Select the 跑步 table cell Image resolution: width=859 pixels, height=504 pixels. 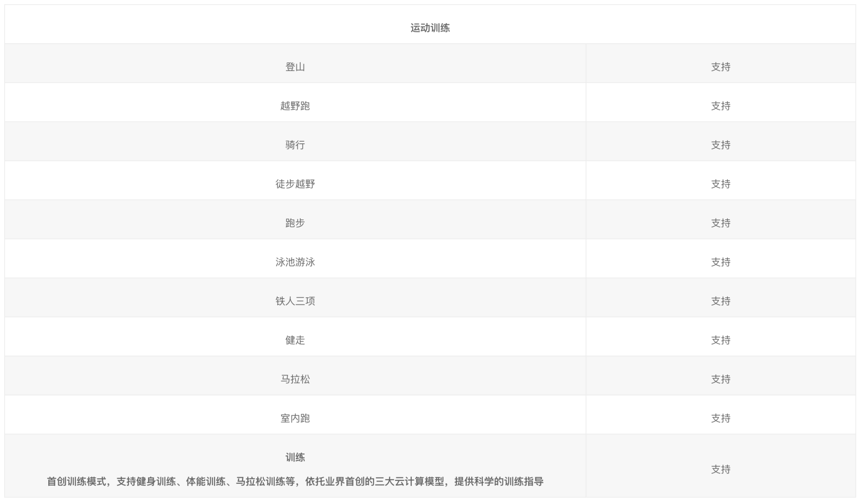pos(295,223)
